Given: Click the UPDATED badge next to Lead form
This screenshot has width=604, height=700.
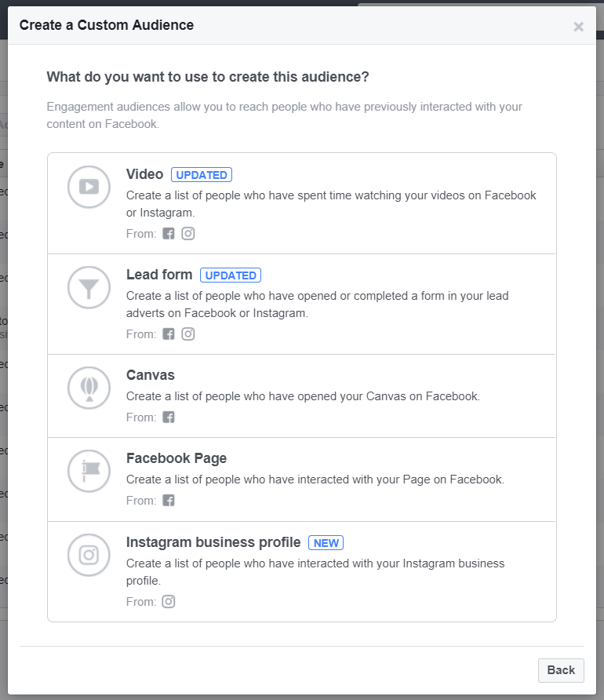Looking at the screenshot, I should (x=231, y=275).
